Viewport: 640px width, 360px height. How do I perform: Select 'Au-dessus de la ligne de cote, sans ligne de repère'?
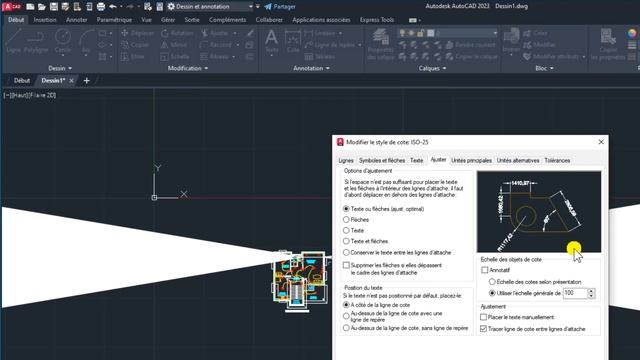pos(346,328)
